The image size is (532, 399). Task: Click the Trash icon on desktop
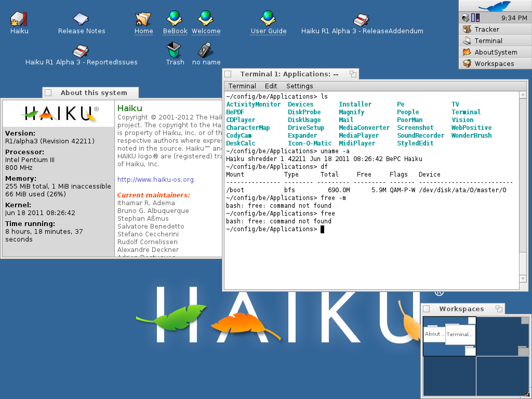[x=175, y=50]
